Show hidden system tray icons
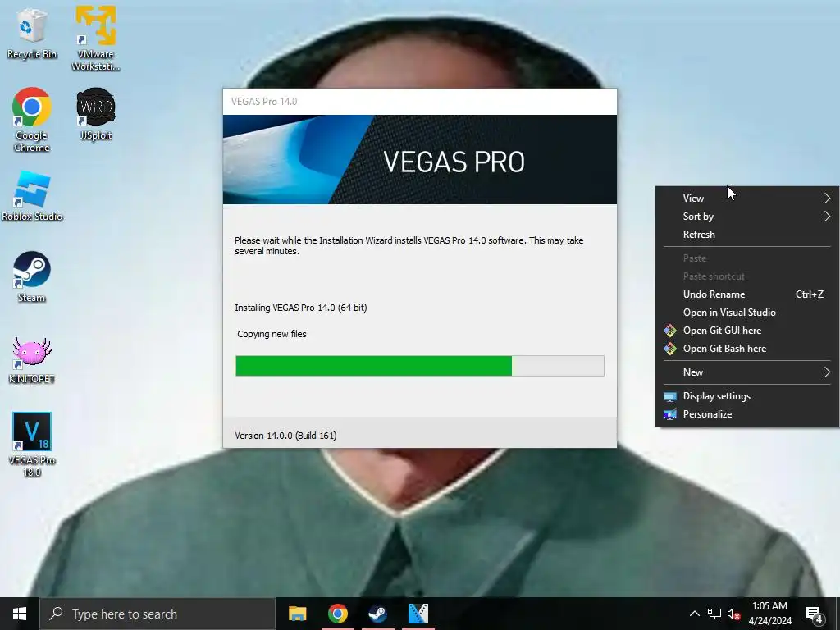840x630 pixels. pyautogui.click(x=694, y=614)
